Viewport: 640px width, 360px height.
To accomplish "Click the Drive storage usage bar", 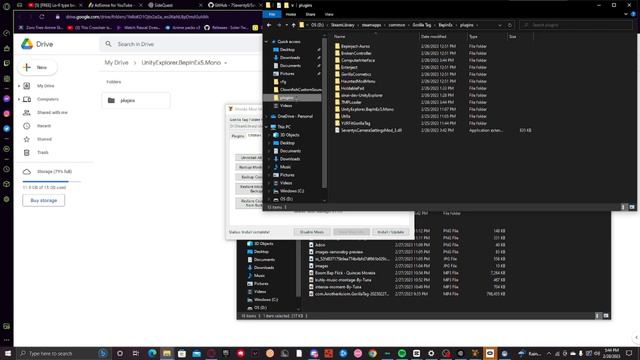I will [51, 181].
